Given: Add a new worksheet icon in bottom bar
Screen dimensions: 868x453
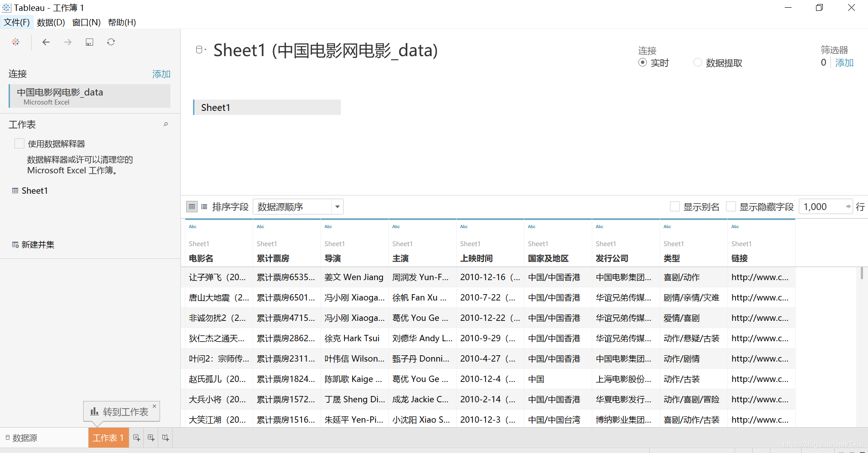Looking at the screenshot, I should point(137,438).
